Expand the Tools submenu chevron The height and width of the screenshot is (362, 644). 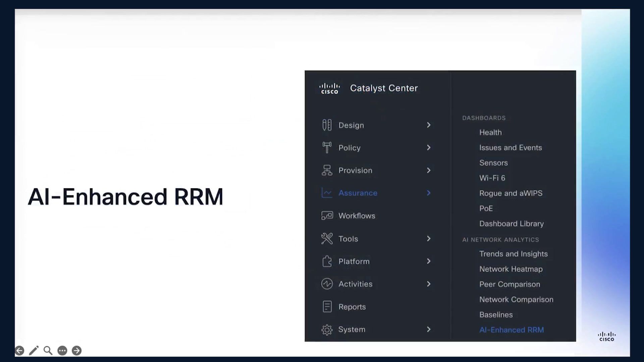429,239
